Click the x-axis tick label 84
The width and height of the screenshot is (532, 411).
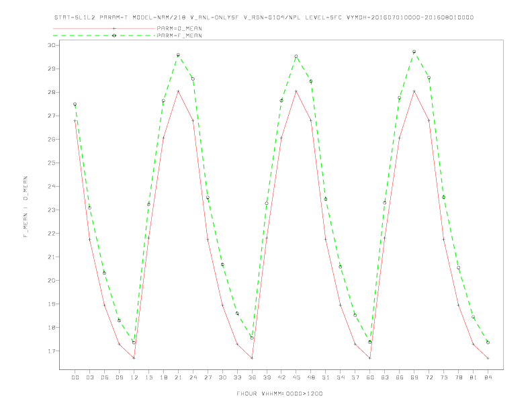pyautogui.click(x=488, y=377)
